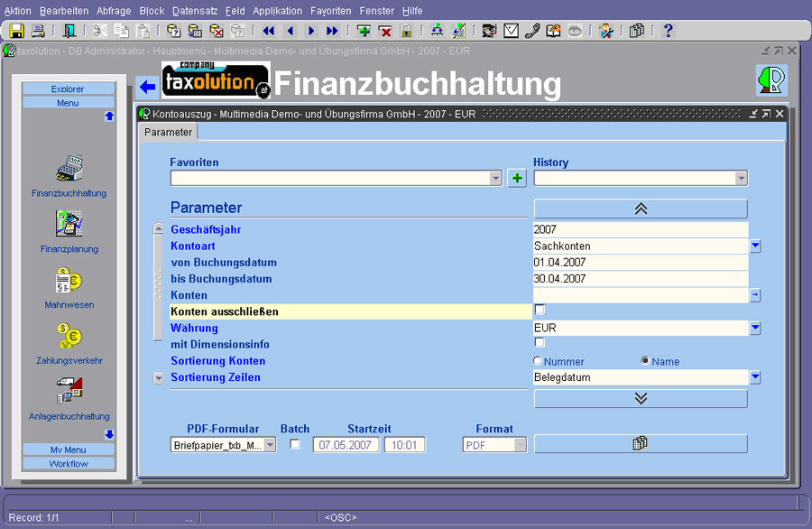This screenshot has height=529, width=812.
Task: Click the Menu button in sidebar
Action: tap(68, 103)
